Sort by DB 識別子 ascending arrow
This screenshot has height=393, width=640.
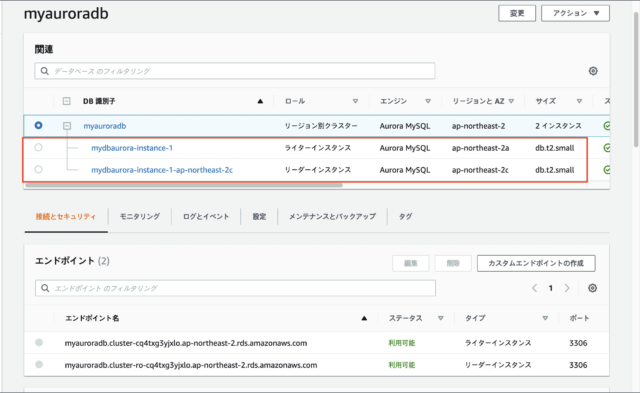point(260,101)
